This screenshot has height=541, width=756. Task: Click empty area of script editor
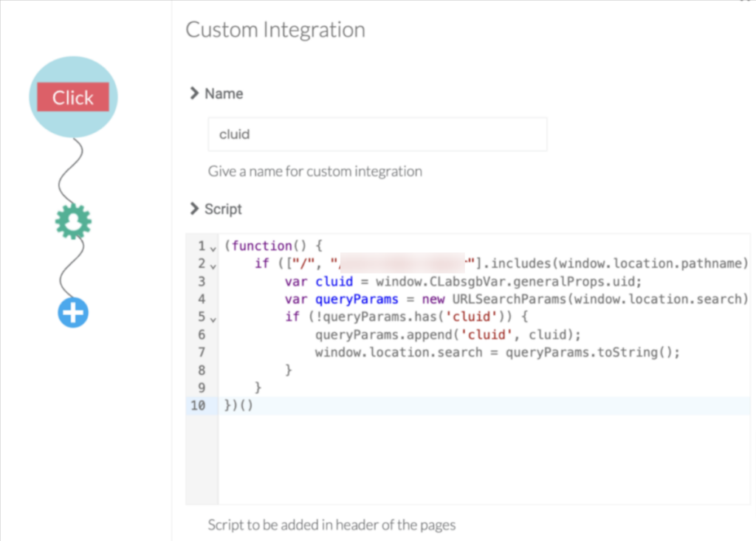coord(484,458)
